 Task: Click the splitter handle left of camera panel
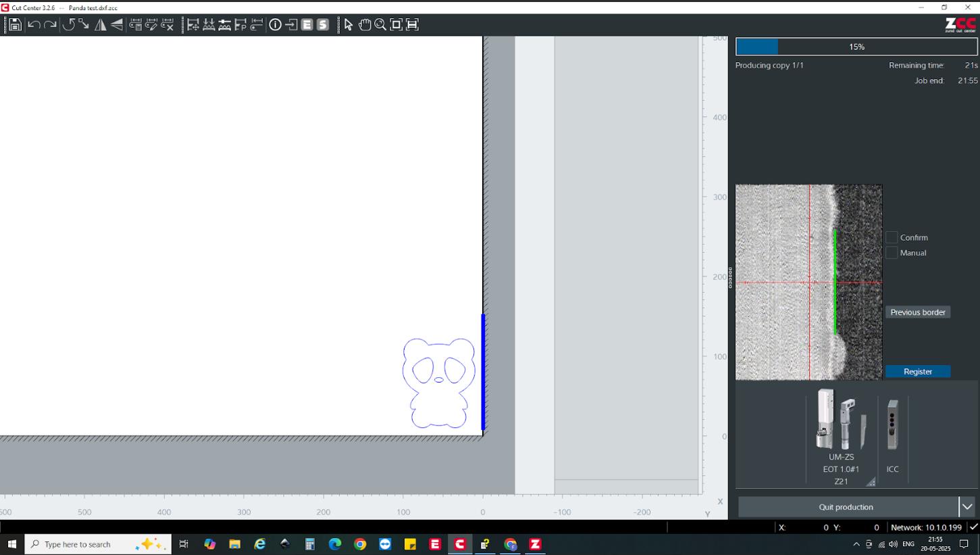pyautogui.click(x=730, y=278)
